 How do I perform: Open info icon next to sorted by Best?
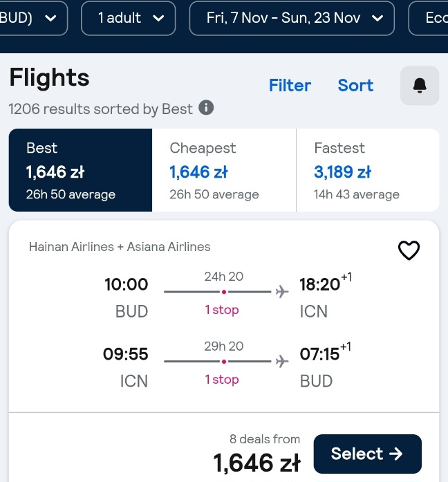tap(206, 108)
